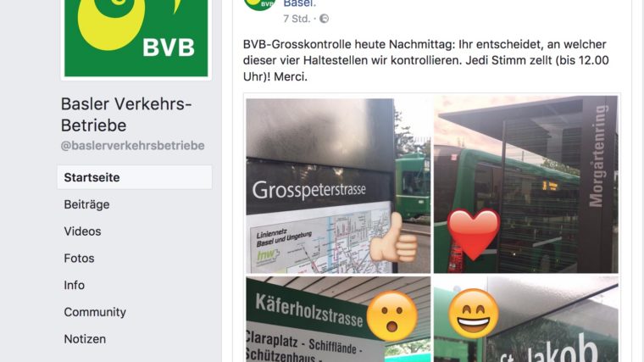
Task: Select Fotos in the page menu
Action: pos(80,259)
